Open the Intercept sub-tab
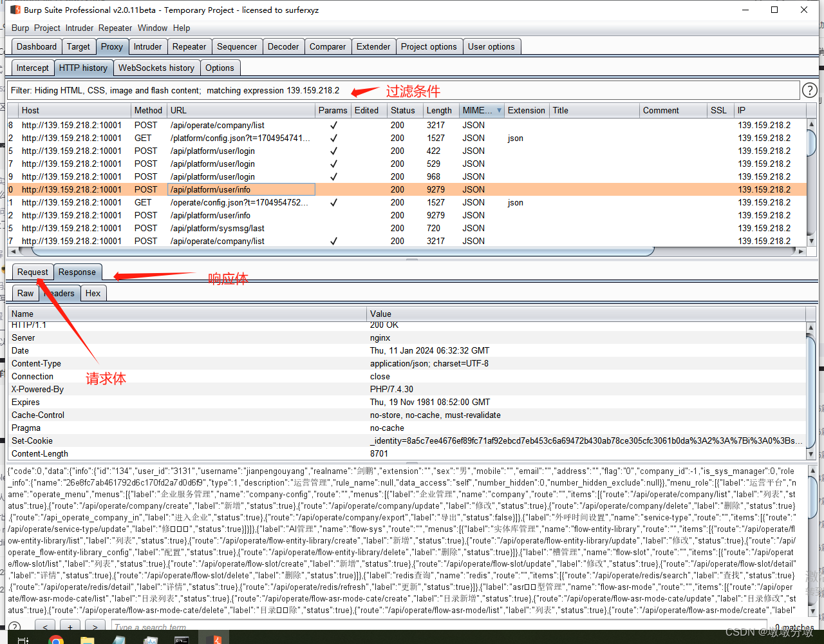 33,68
